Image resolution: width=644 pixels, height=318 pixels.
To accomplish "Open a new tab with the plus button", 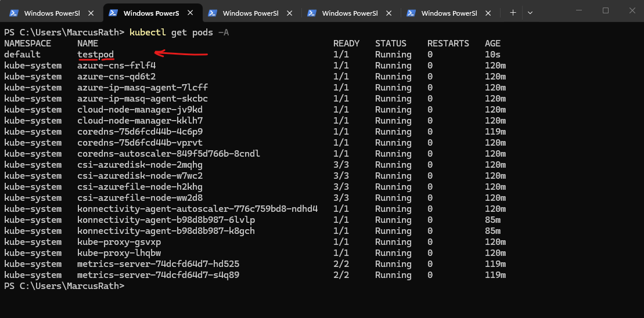I will (x=513, y=13).
